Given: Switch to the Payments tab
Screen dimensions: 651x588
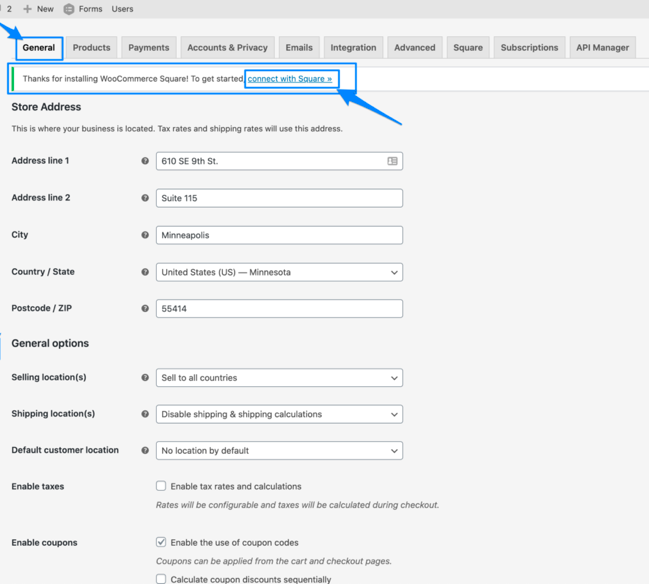Looking at the screenshot, I should point(148,47).
